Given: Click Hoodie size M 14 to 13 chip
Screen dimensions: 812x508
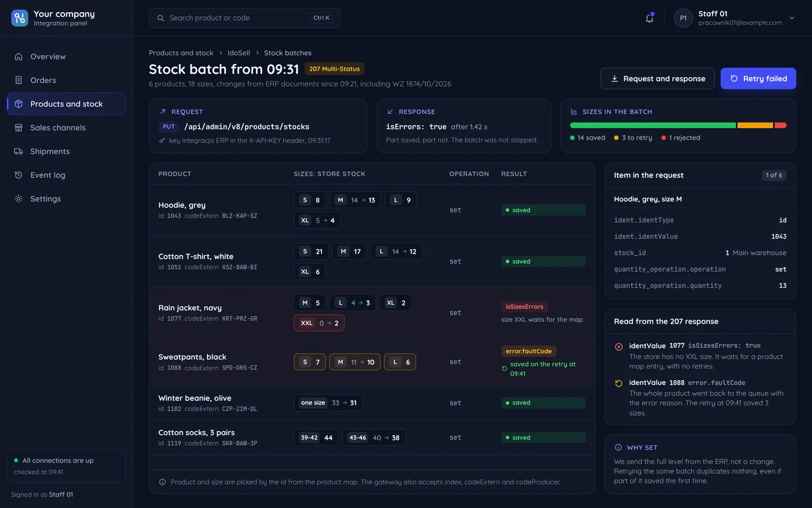Looking at the screenshot, I should click(x=355, y=200).
